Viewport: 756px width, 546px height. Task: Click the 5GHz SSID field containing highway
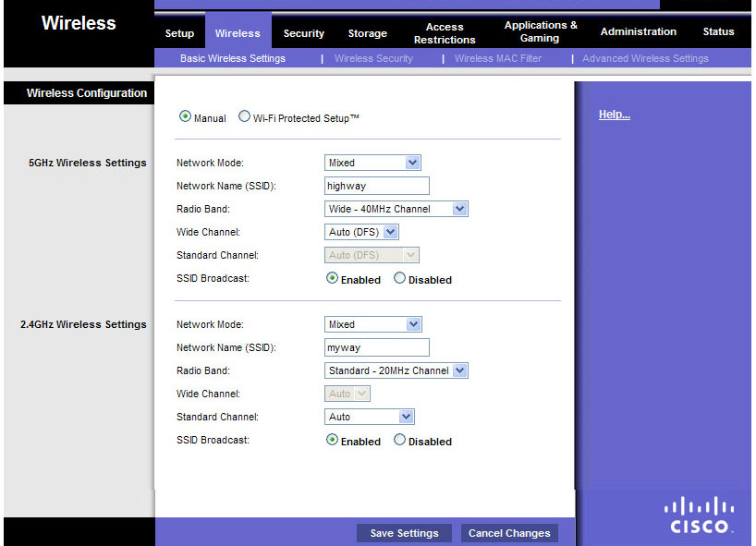coord(377,186)
